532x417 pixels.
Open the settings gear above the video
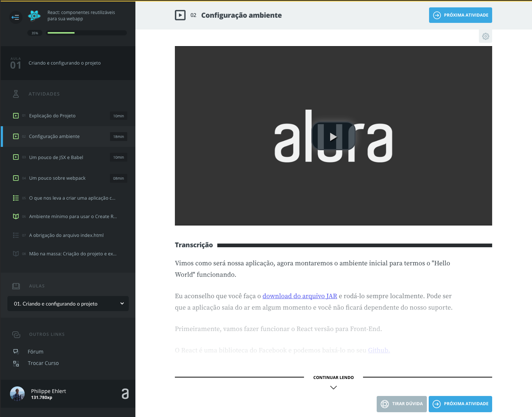[486, 36]
